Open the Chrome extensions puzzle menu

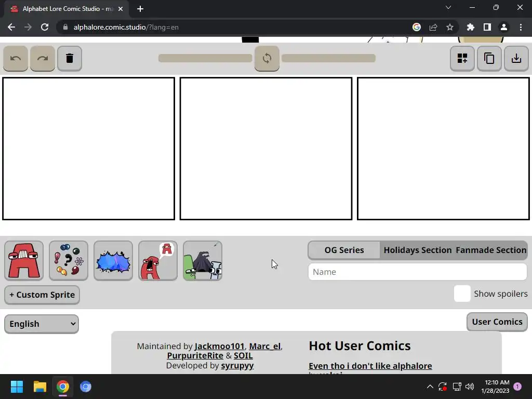pyautogui.click(x=471, y=27)
